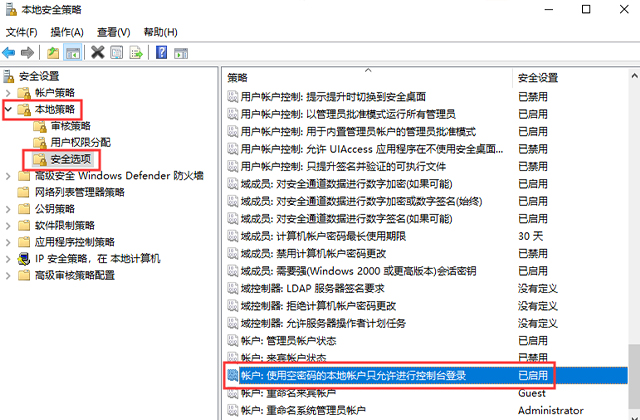Click the Forward arrow toolbar icon
640x420 pixels.
click(x=29, y=51)
